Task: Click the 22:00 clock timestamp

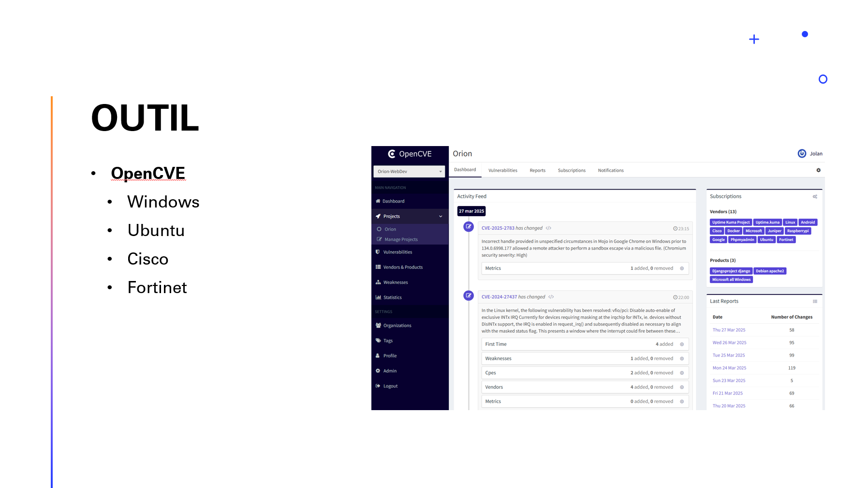Action: (x=681, y=297)
